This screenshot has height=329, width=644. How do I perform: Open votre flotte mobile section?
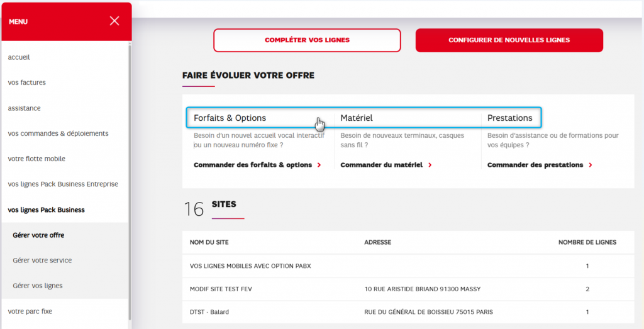tap(36, 159)
